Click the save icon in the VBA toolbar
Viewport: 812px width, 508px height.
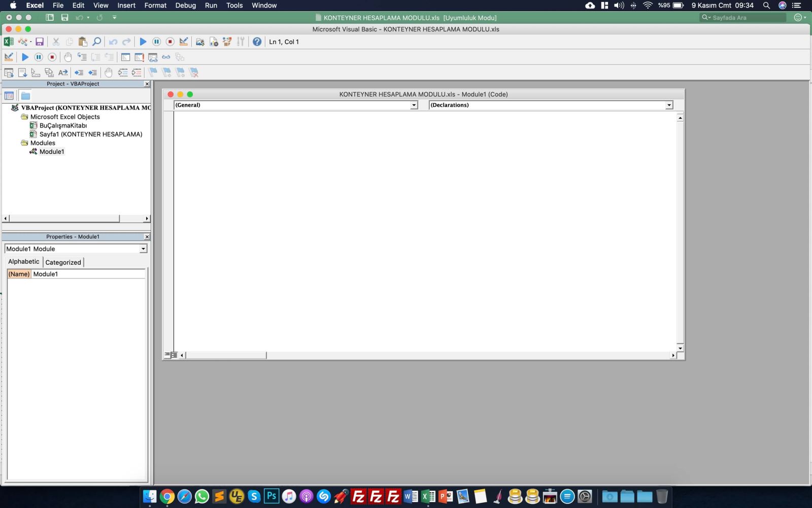tap(40, 42)
